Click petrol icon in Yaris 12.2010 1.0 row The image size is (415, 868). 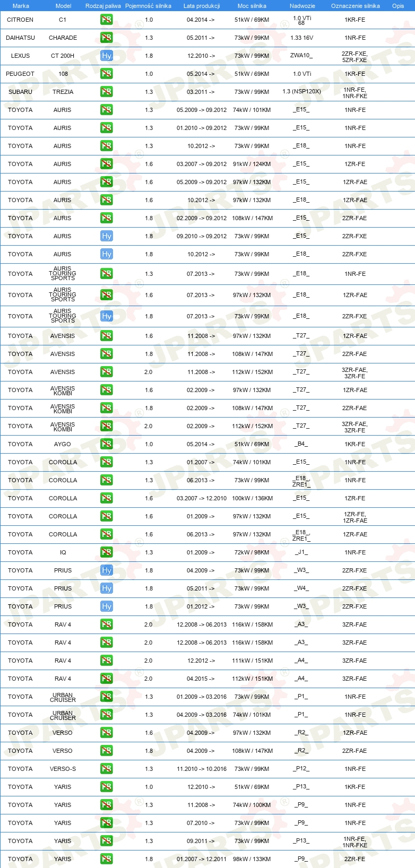point(107,787)
